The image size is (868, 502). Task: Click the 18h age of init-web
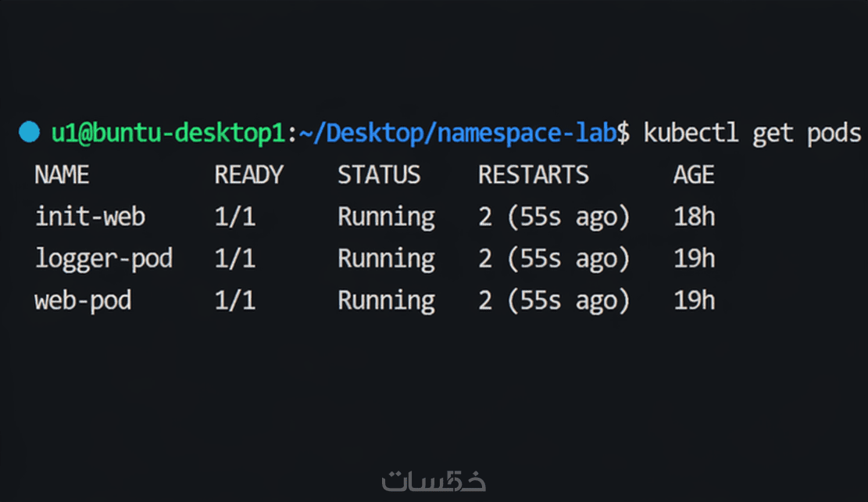click(x=694, y=216)
